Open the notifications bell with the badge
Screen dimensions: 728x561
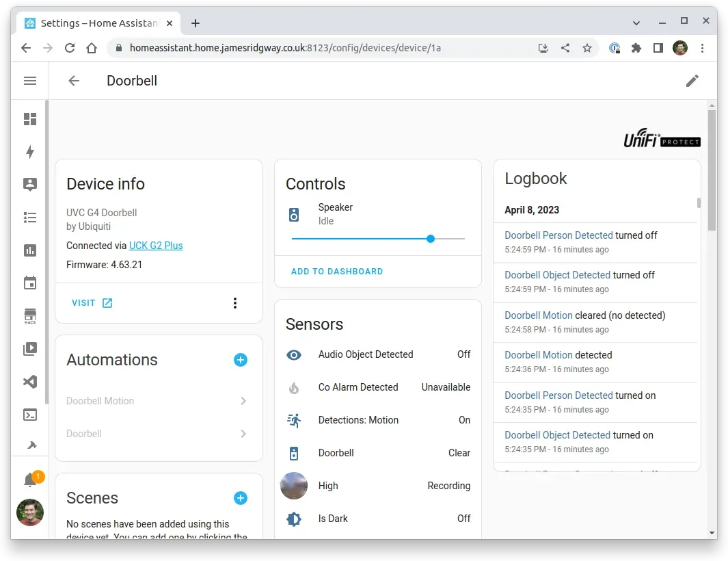click(29, 480)
